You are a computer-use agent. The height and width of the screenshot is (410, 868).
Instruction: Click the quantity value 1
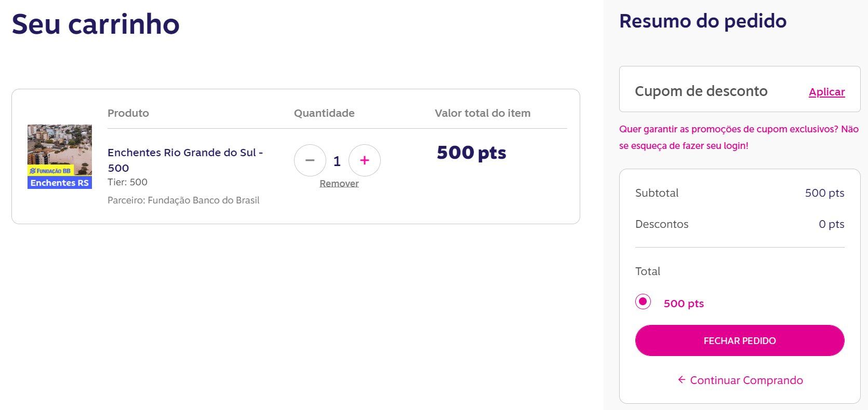click(x=337, y=161)
